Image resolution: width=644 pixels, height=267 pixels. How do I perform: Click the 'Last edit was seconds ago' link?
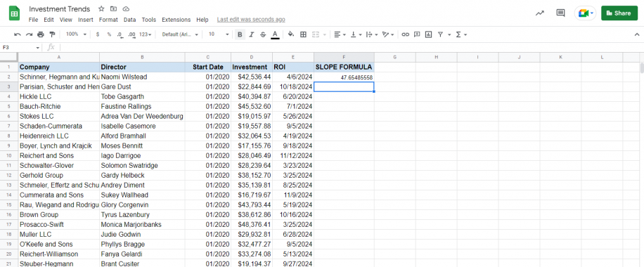251,19
